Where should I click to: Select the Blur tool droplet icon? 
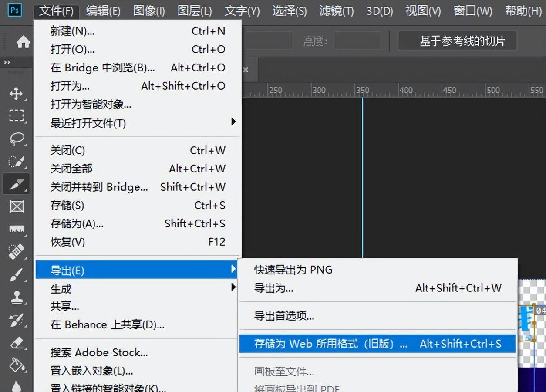(x=17, y=386)
